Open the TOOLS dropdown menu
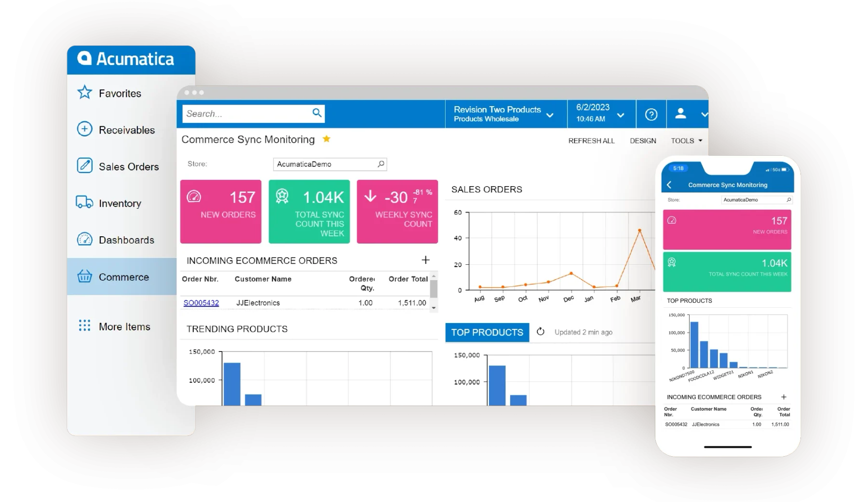 [x=686, y=141]
